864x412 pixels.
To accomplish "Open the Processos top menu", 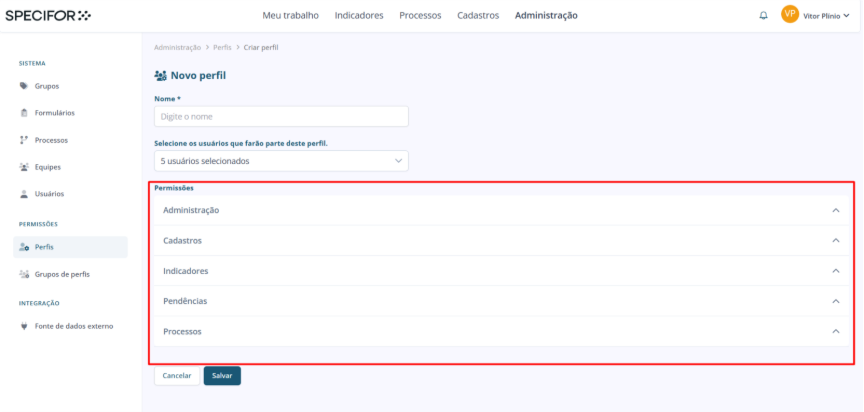I will click(x=420, y=15).
